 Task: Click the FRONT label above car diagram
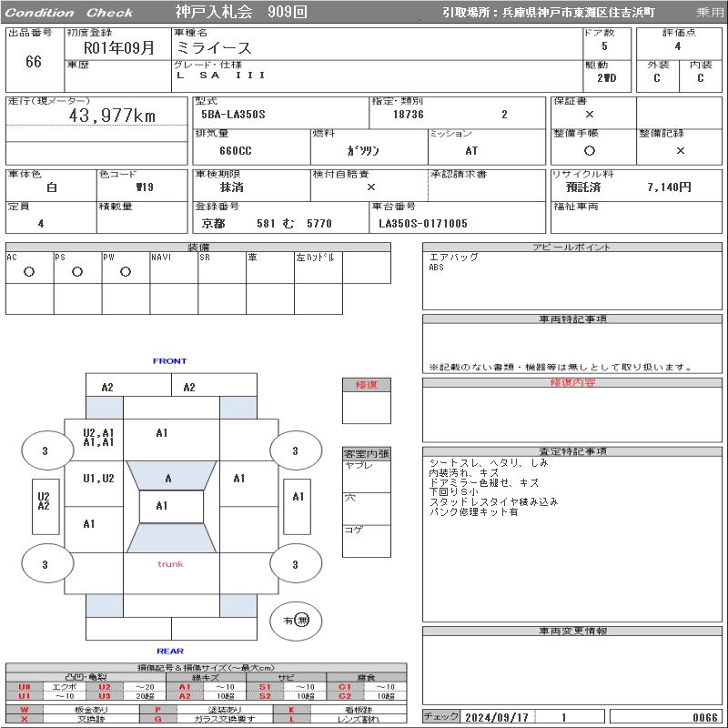click(x=169, y=361)
